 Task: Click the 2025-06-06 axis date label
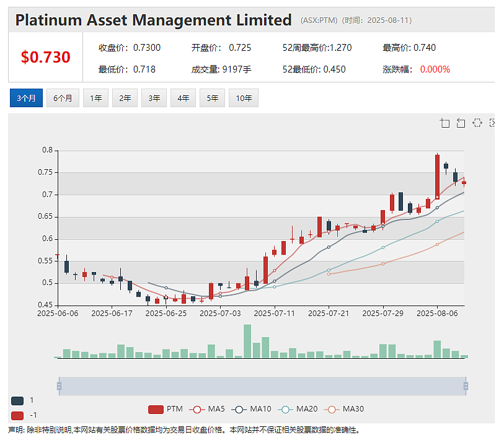pos(58,314)
